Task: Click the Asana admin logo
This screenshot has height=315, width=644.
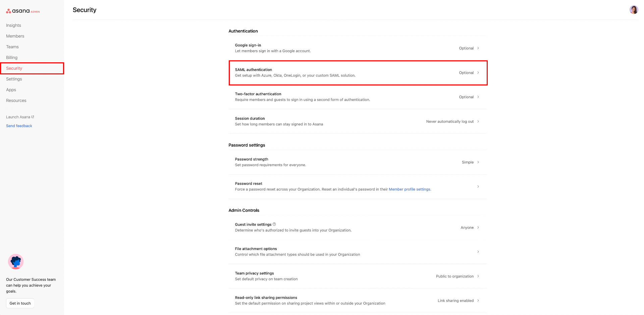Action: [23, 11]
